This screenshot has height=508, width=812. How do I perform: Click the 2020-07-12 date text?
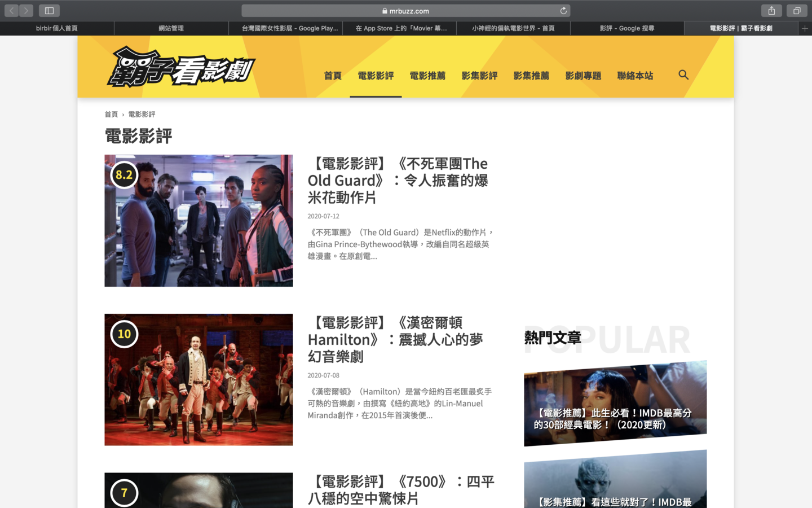[323, 216]
